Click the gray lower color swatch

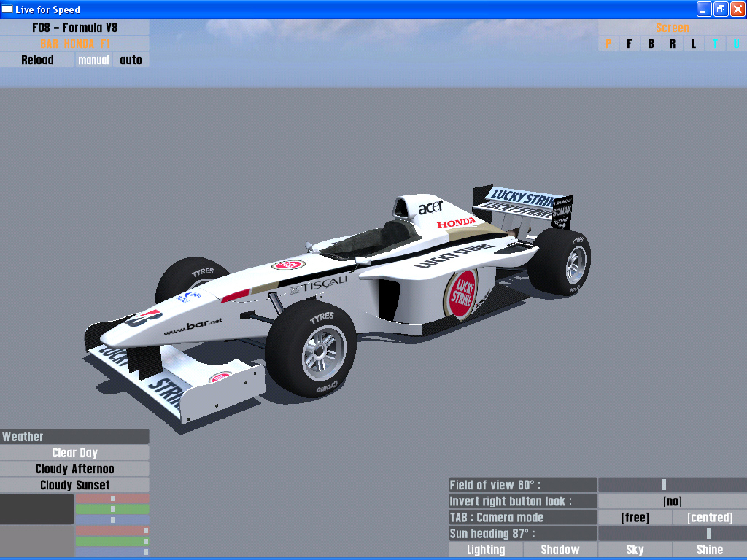[x=37, y=542]
